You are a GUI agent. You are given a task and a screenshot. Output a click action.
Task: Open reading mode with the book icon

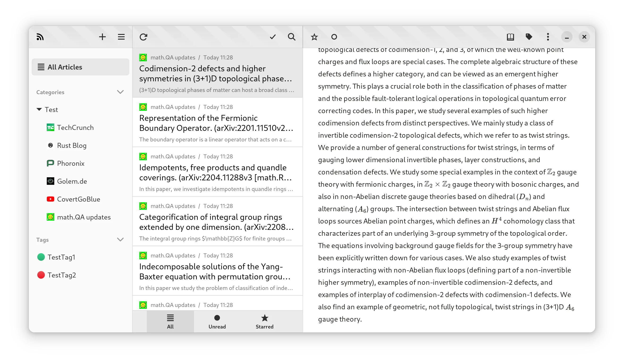(510, 37)
